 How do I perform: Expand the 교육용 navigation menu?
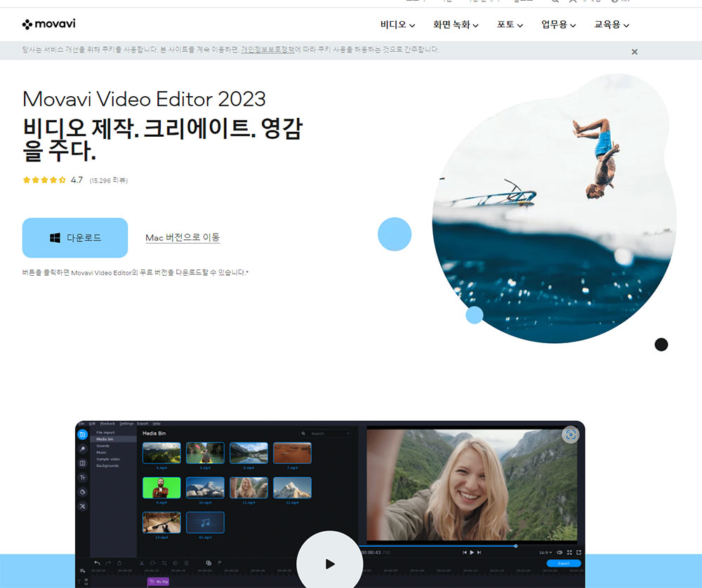[x=611, y=25]
